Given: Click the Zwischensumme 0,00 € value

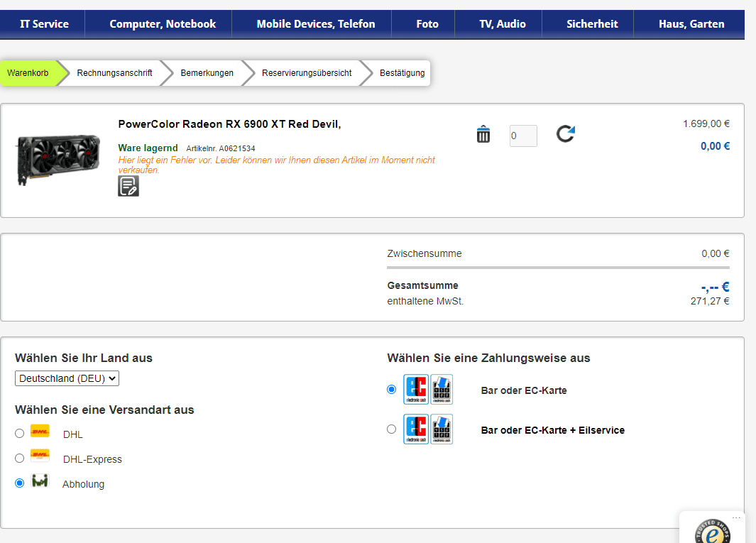Looking at the screenshot, I should [716, 253].
